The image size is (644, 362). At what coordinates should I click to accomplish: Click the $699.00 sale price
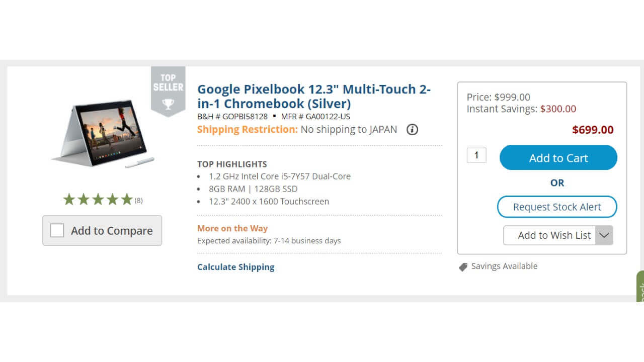click(x=593, y=130)
